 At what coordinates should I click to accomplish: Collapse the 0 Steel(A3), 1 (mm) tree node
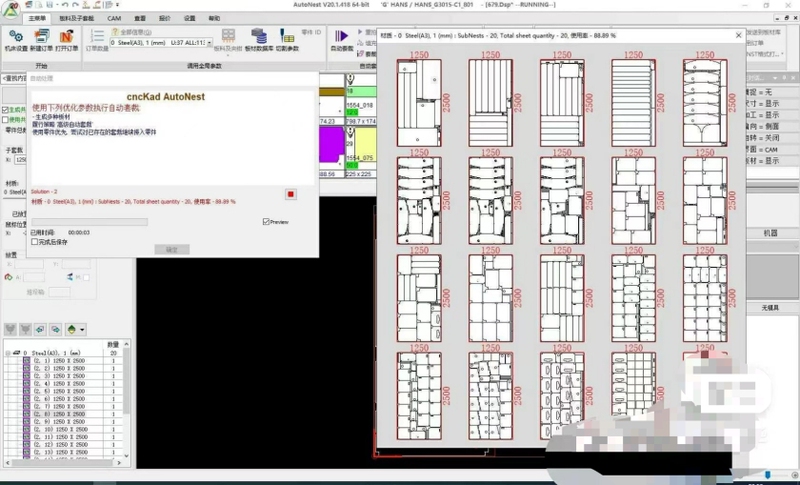[8, 353]
